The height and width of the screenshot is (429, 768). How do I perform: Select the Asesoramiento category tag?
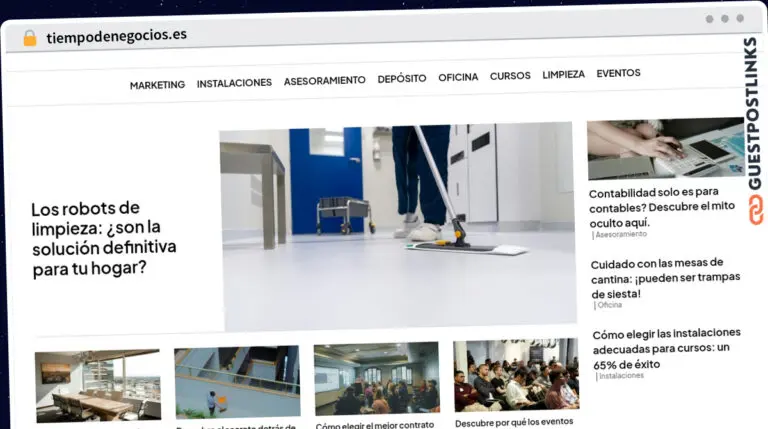621,235
